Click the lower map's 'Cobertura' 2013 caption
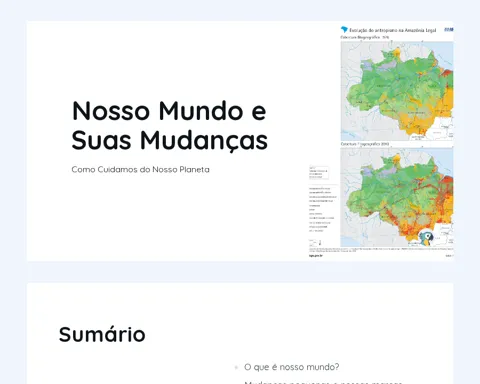Image resolution: width=480 pixels, height=384 pixels. pyautogui.click(x=365, y=144)
